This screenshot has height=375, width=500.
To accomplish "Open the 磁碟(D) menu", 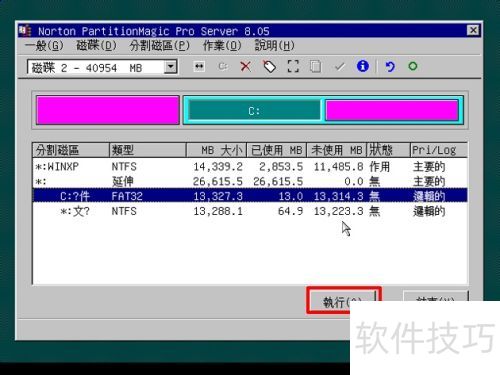I will 96,46.
